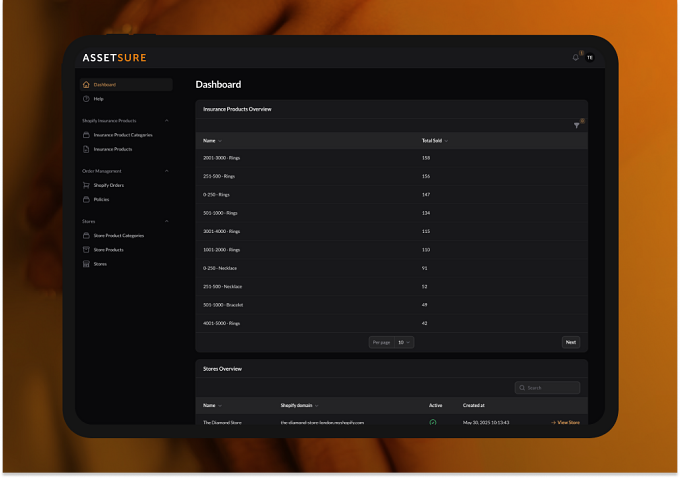
Task: Follow the View Store link
Action: (565, 422)
